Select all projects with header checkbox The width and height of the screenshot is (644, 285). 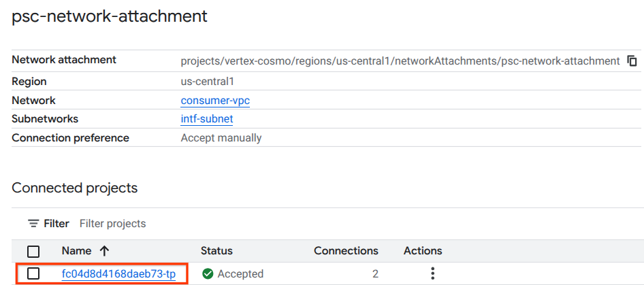33,251
